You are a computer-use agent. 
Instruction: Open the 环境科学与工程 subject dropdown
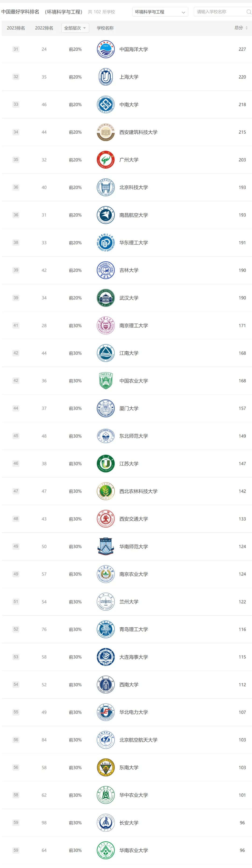click(x=160, y=12)
